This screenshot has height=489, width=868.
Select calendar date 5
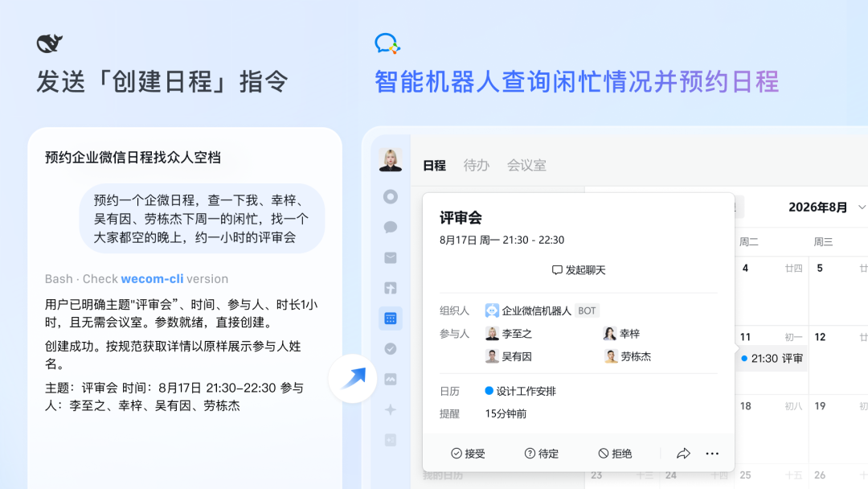pyautogui.click(x=820, y=268)
